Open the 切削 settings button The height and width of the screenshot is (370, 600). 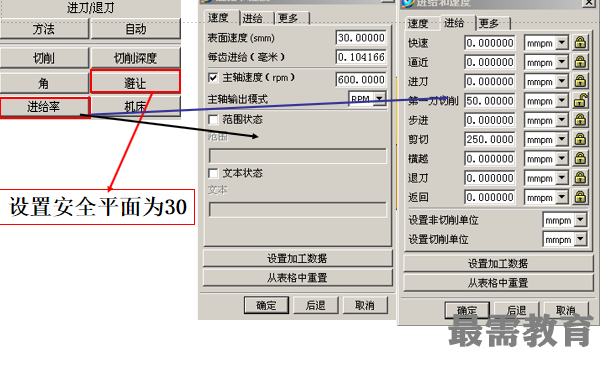pyautogui.click(x=44, y=58)
